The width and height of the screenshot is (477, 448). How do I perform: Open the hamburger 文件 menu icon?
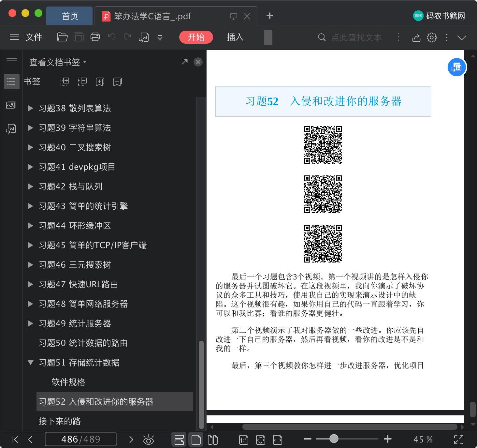14,37
